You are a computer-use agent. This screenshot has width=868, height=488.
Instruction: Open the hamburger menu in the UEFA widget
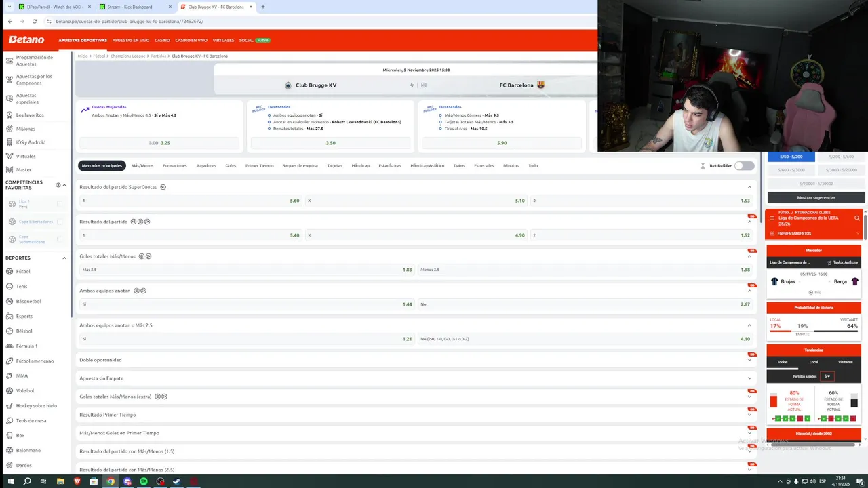pos(772,218)
